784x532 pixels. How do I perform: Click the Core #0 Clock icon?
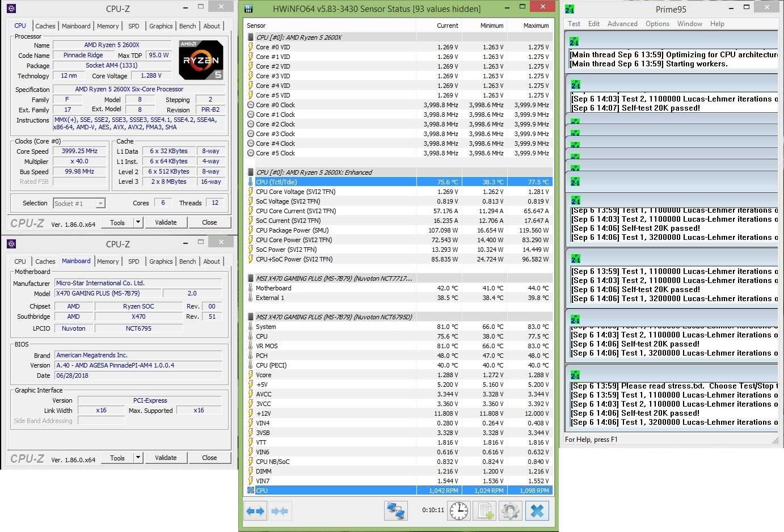pos(251,105)
